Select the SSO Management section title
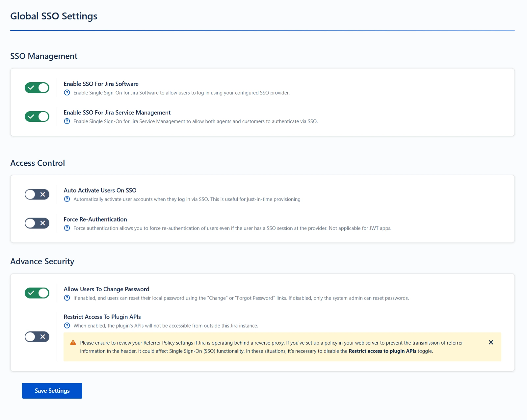Viewport: 527px width, 420px height. (44, 56)
